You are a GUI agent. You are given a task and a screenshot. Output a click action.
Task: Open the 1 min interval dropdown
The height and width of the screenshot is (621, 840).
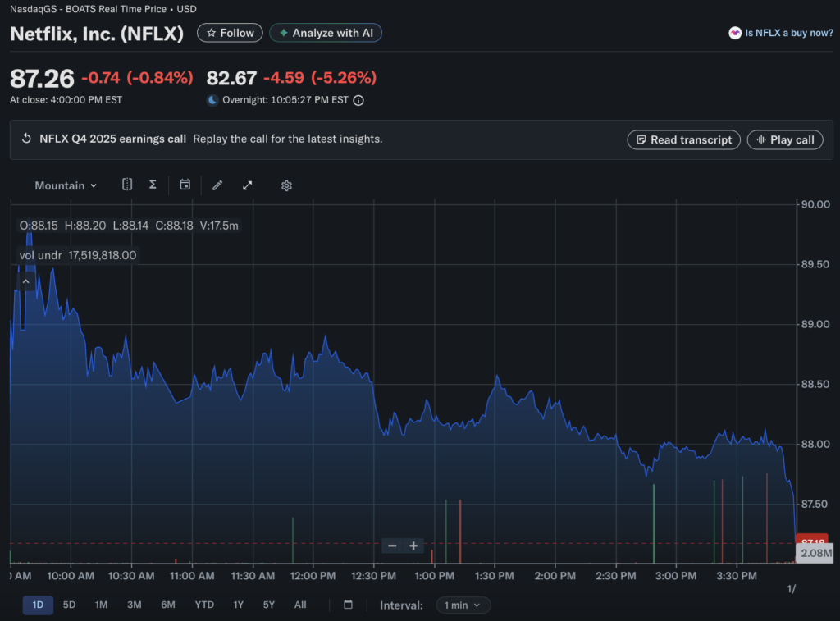click(463, 605)
